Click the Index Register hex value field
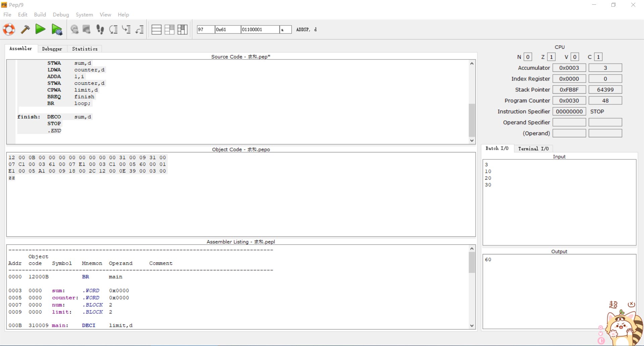644x346 pixels. [x=569, y=79]
